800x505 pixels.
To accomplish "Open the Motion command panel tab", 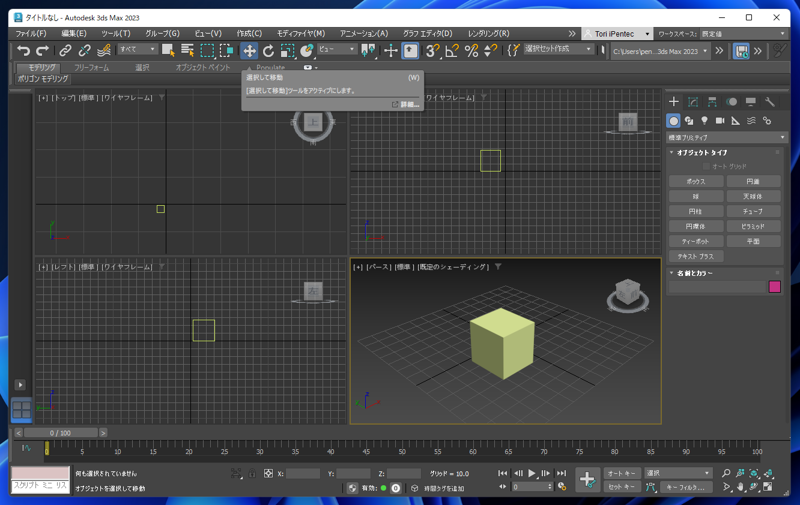I will point(732,102).
